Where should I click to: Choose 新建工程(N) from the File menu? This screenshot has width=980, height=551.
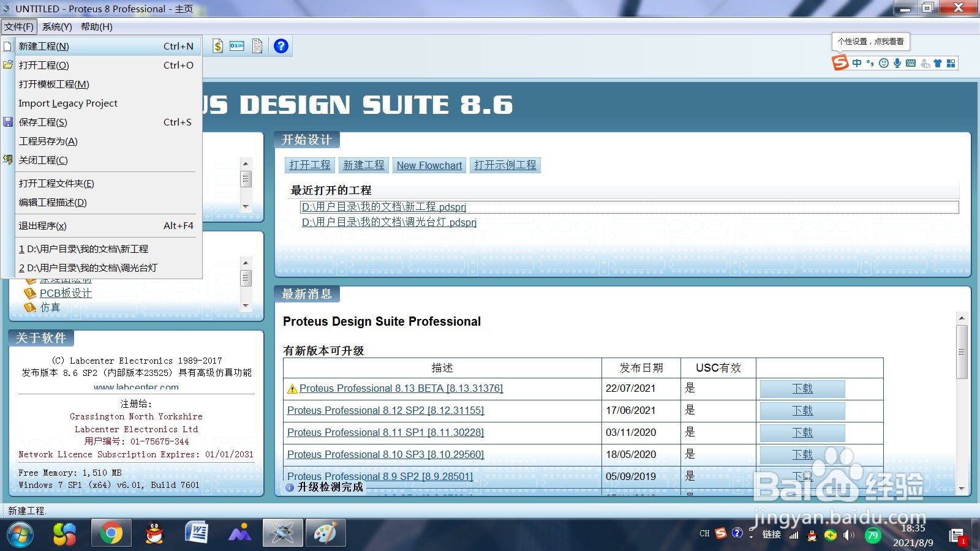pyautogui.click(x=108, y=46)
